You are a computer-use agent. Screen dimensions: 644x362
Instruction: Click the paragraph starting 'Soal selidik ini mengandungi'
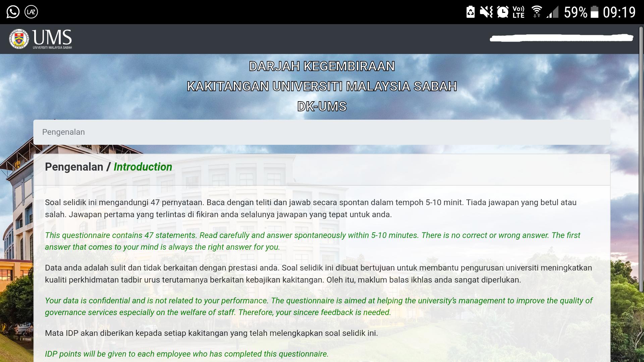[x=311, y=208]
